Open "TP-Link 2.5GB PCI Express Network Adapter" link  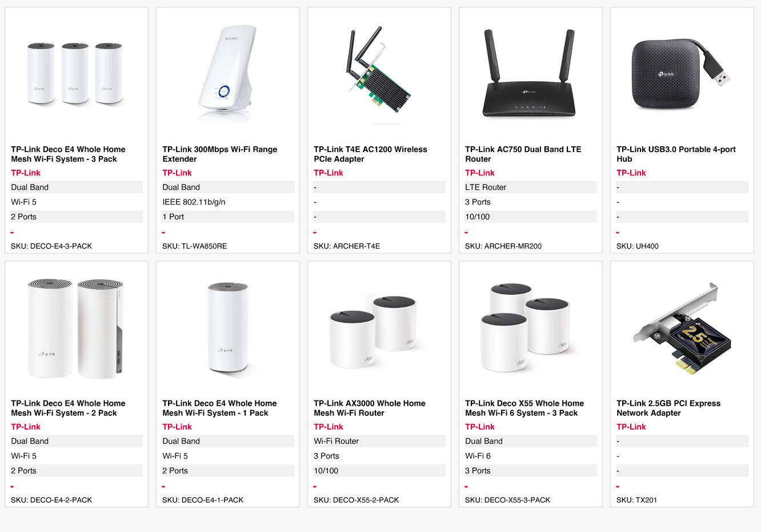point(668,408)
